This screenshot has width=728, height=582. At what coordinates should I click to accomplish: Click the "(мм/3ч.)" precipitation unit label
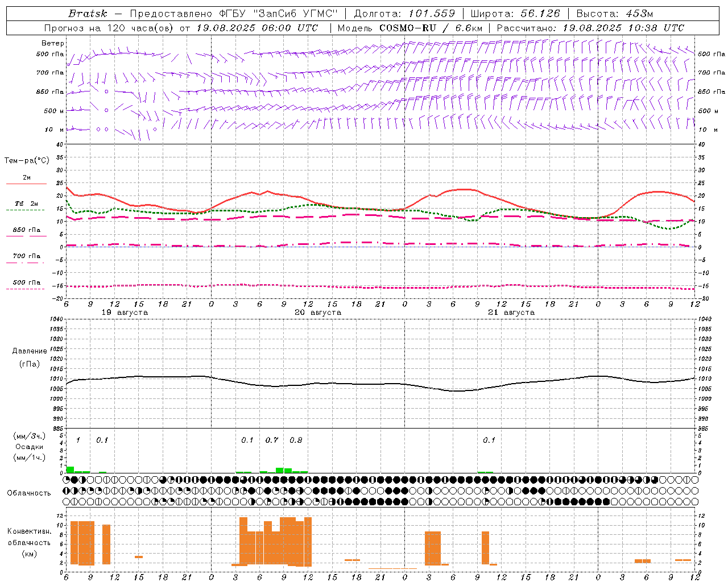tap(30, 436)
